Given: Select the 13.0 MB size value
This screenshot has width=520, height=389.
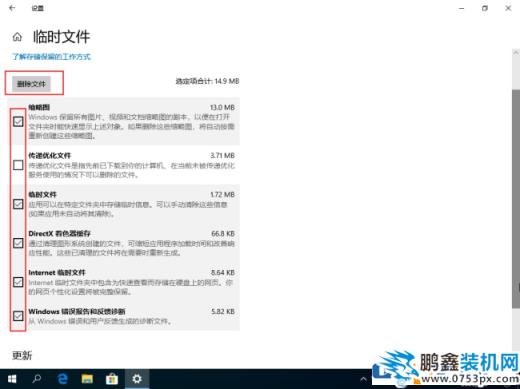Looking at the screenshot, I should tap(222, 107).
